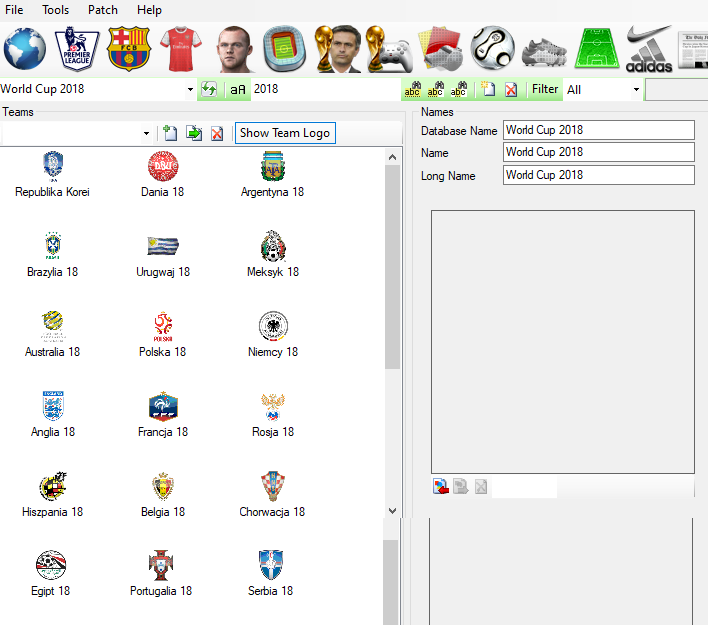Screen dimensions: 708x625
Task: Open the stadium icon
Action: click(284, 49)
